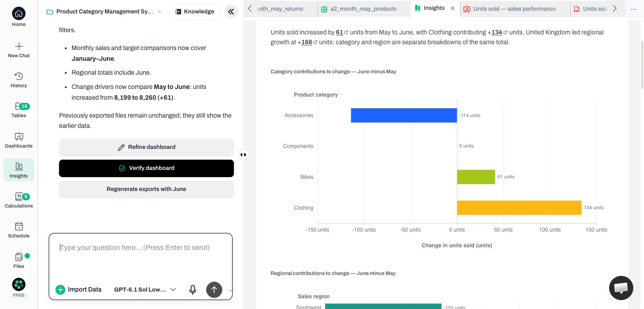
Task: Open the underlined 134 units link
Action: 496,32
